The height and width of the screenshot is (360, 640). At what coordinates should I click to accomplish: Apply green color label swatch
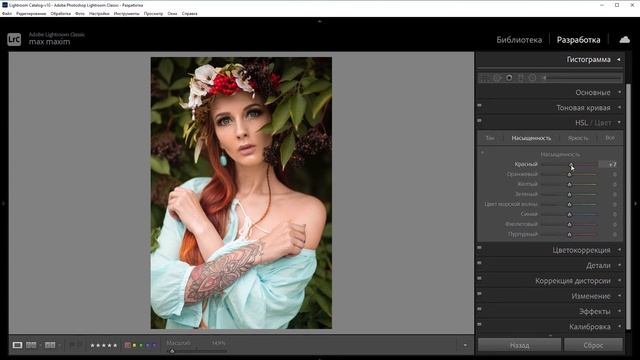coord(141,345)
